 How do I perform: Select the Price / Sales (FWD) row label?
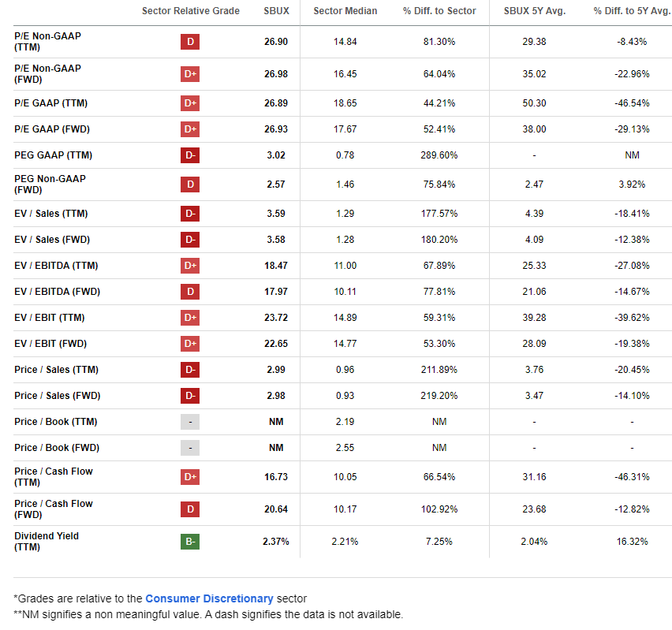57,396
